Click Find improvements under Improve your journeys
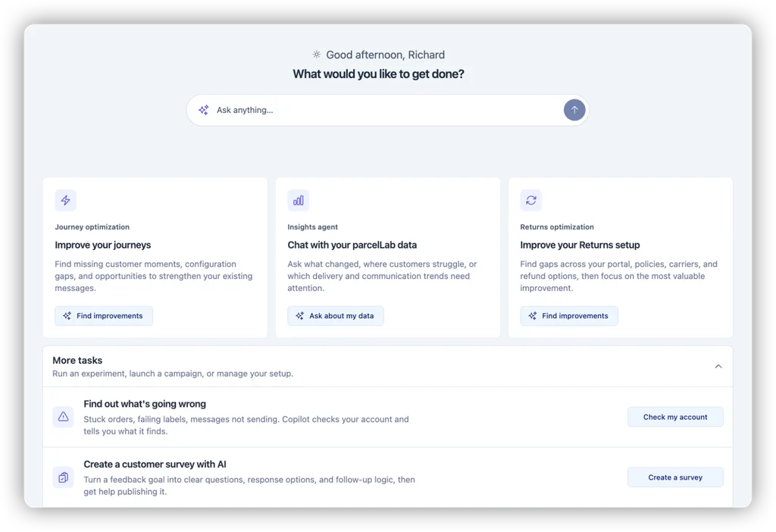The width and height of the screenshot is (776, 532). click(104, 316)
